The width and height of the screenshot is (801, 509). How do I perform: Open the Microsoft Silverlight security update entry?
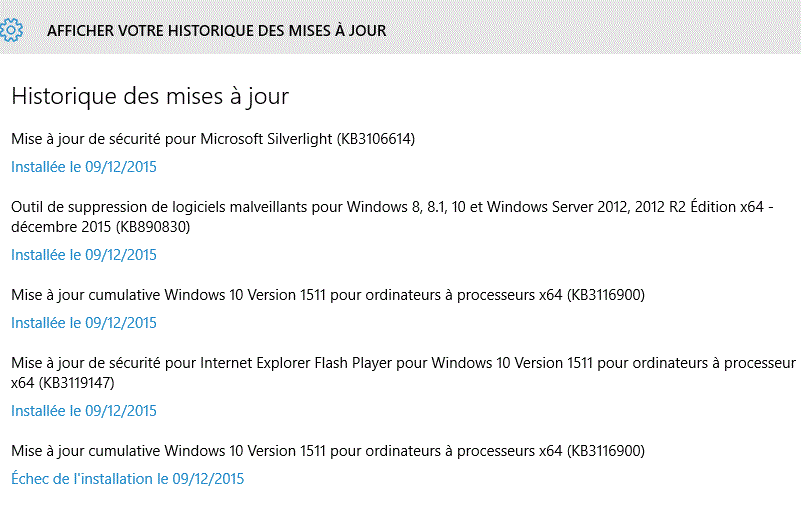click(213, 139)
